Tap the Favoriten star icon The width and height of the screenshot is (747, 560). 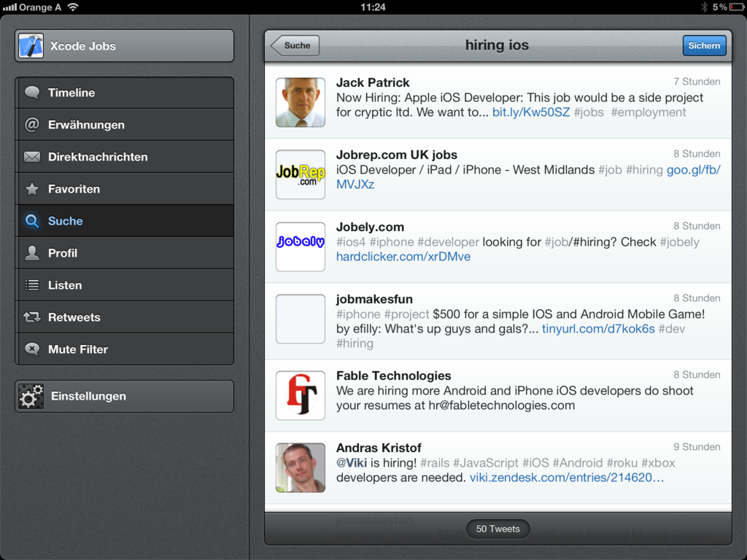pyautogui.click(x=32, y=189)
